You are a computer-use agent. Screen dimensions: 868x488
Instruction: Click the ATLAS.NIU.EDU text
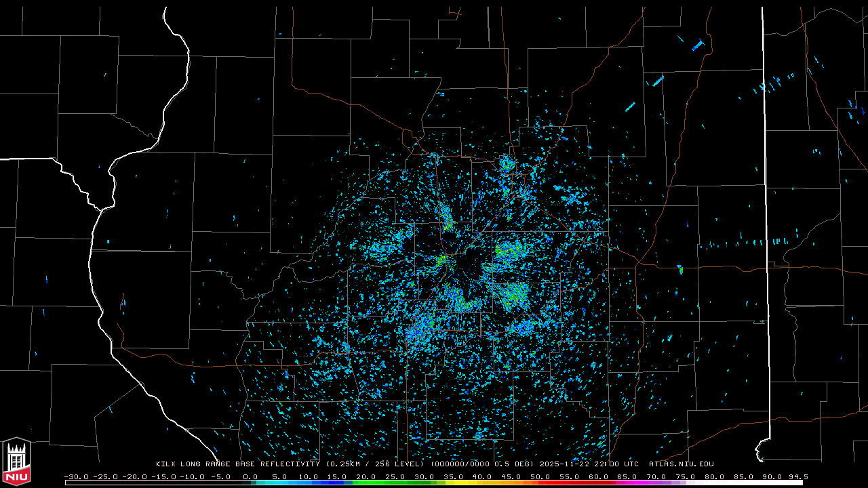click(x=682, y=464)
